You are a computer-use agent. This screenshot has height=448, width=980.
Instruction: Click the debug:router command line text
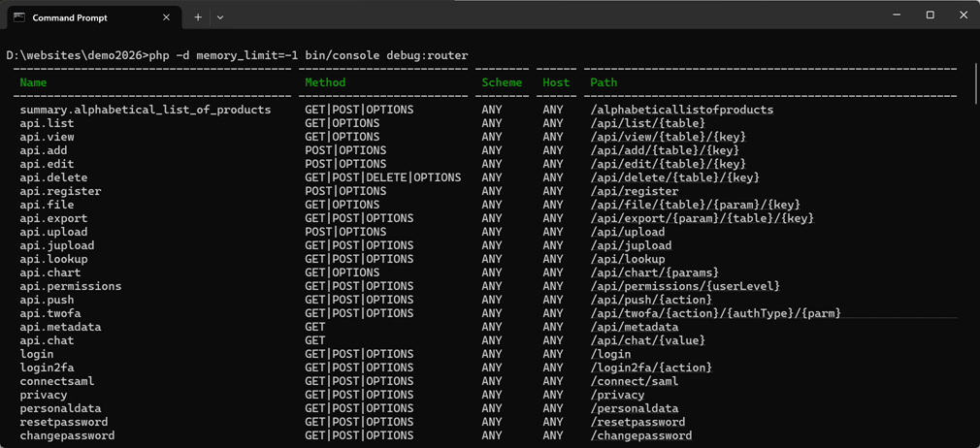coord(427,55)
